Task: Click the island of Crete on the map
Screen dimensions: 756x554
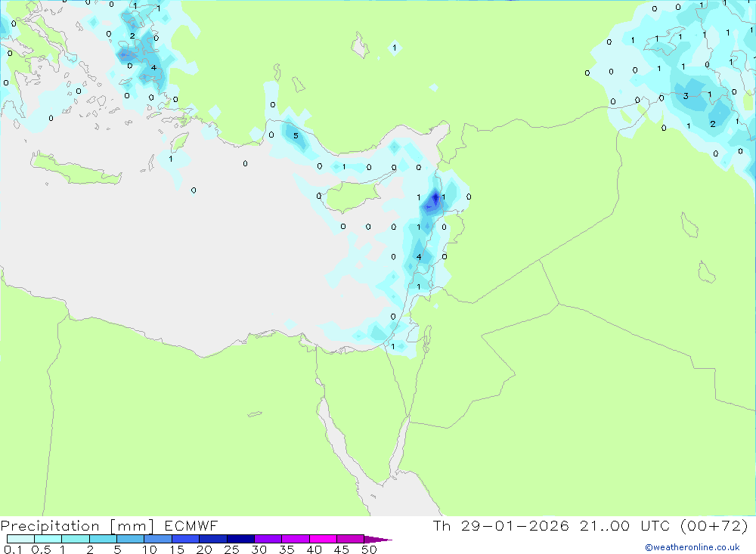Action: [75, 169]
